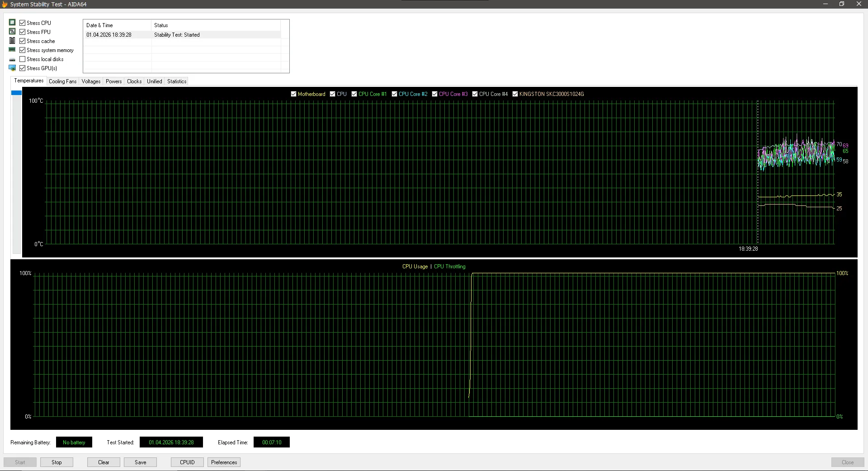This screenshot has height=471, width=868.
Task: Click the FPU stress icon
Action: (x=12, y=31)
